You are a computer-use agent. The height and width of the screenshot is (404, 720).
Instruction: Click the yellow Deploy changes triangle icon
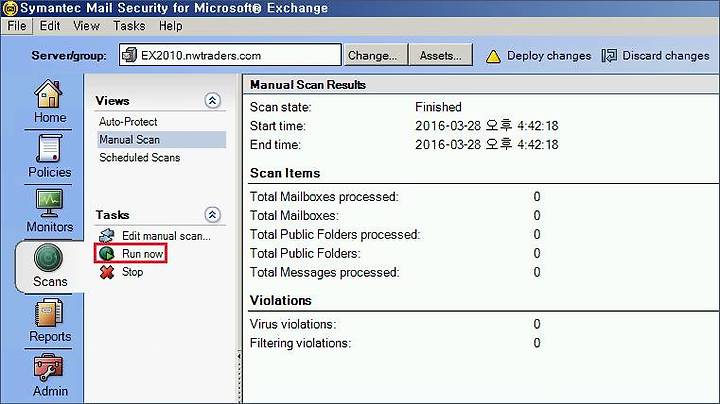[x=493, y=56]
